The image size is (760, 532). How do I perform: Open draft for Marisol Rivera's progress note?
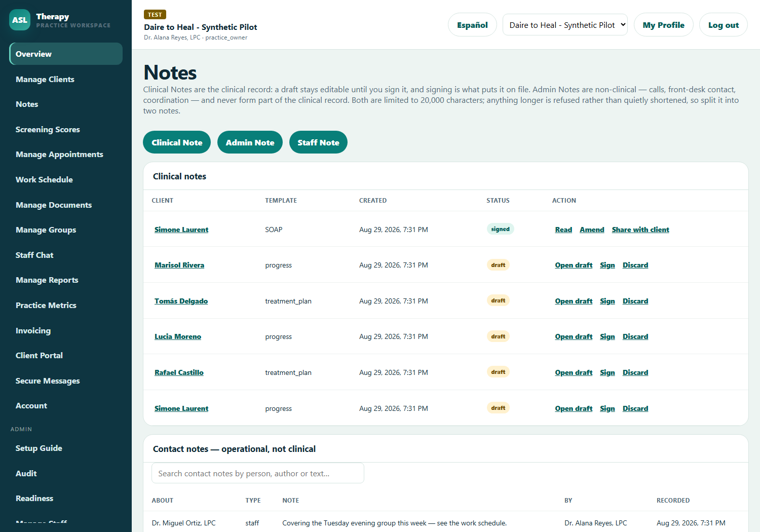click(x=574, y=265)
